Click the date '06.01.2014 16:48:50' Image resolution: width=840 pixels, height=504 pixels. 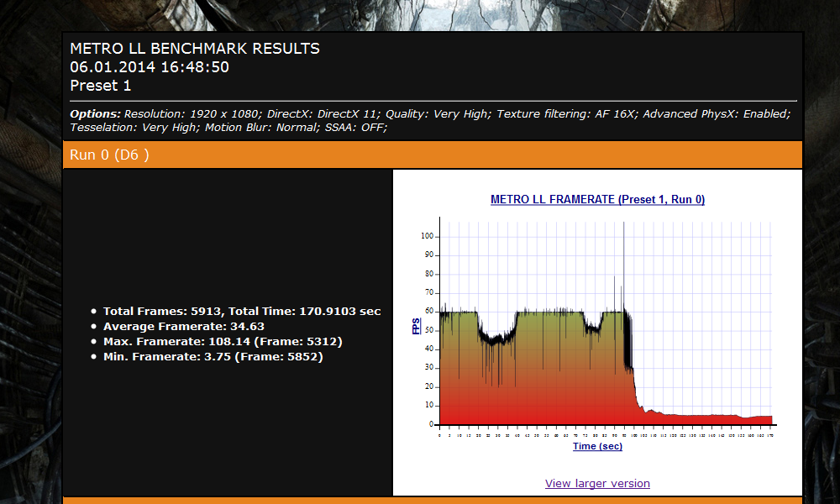150,67
